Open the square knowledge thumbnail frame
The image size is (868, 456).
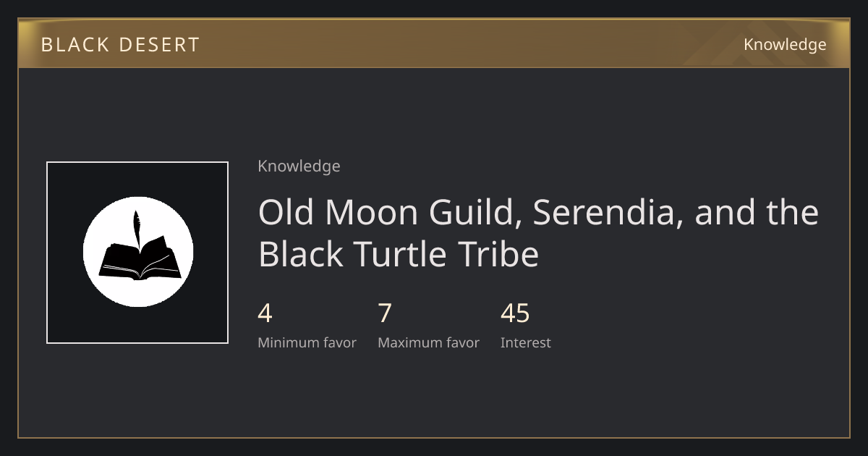tap(137, 253)
